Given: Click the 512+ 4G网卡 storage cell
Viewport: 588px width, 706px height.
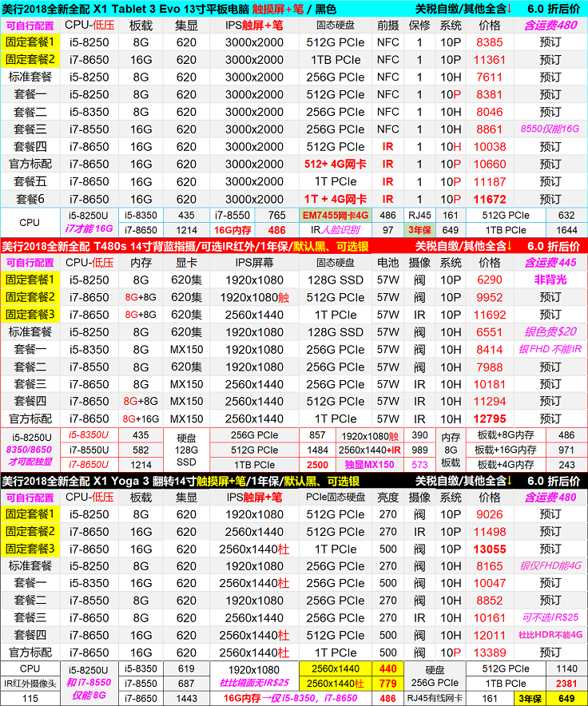Looking at the screenshot, I should point(335,165).
